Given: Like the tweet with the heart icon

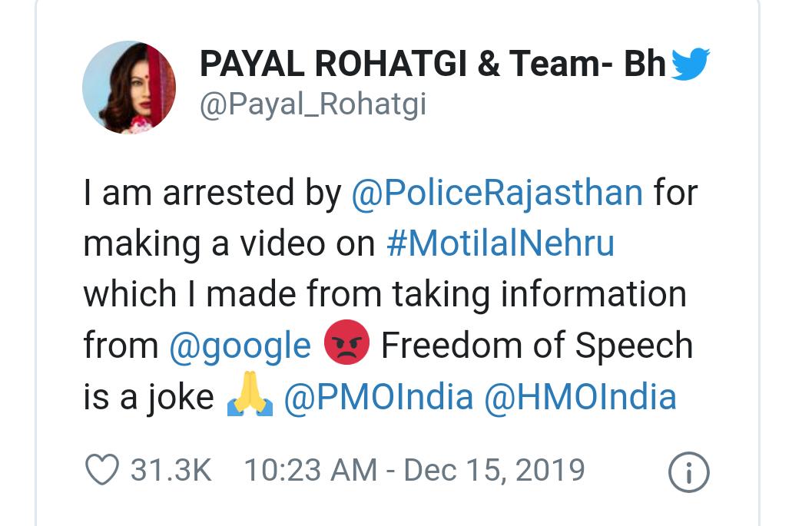Looking at the screenshot, I should pyautogui.click(x=101, y=470).
